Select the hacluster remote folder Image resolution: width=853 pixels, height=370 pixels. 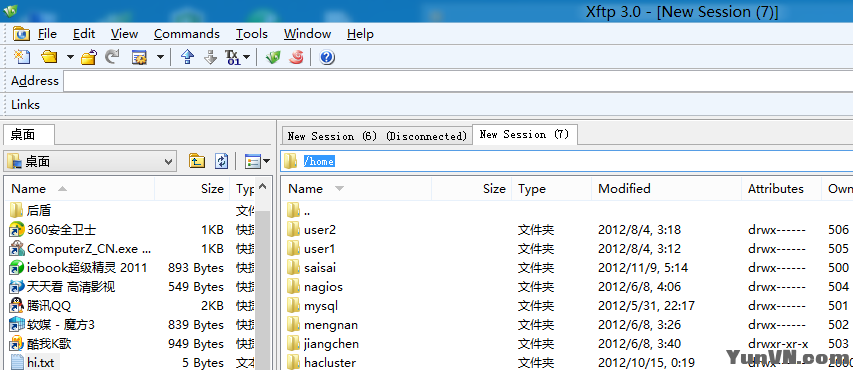(321, 362)
